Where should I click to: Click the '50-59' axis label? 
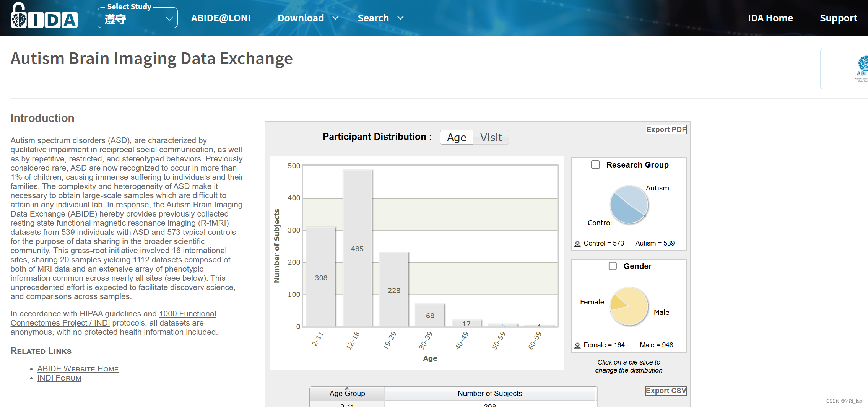(x=498, y=340)
